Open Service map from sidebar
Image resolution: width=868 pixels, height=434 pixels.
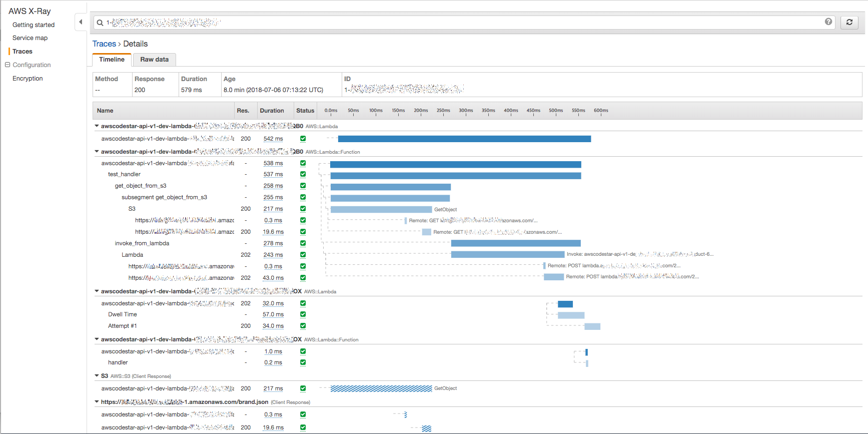[x=30, y=38]
